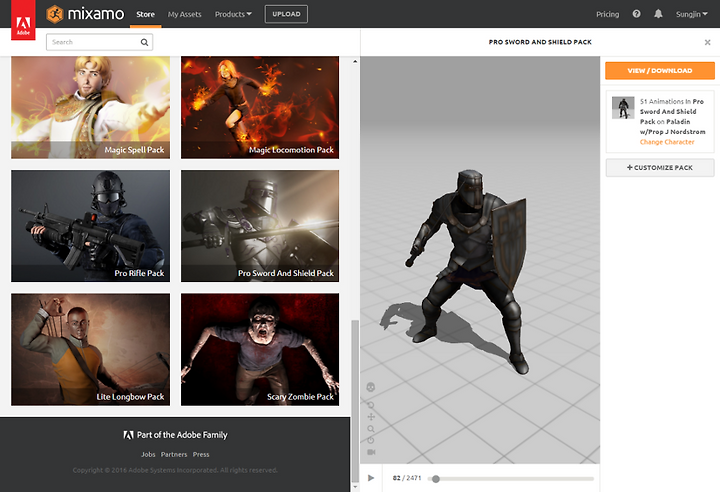Open the notifications bell
Screen dimensions: 720x492
tap(658, 14)
